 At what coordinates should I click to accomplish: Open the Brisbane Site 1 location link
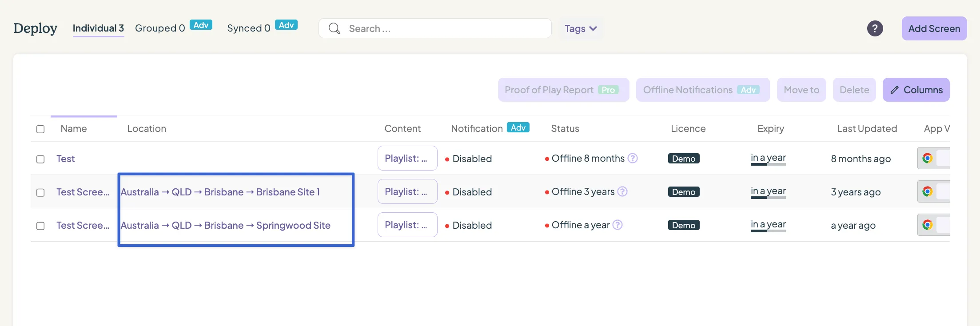(x=220, y=192)
